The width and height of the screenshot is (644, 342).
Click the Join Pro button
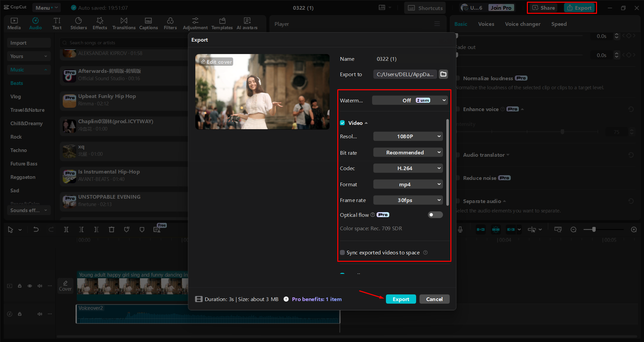[x=501, y=7]
